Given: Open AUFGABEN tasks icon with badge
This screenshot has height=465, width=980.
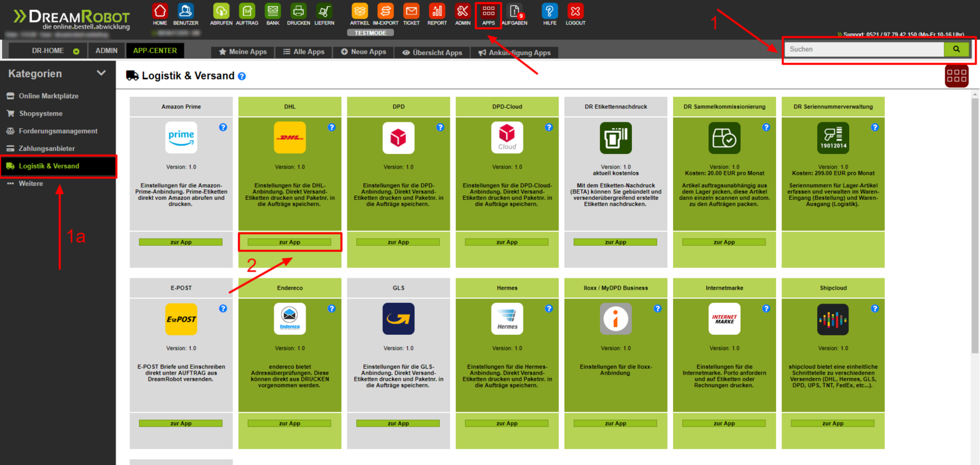Looking at the screenshot, I should pos(514,11).
